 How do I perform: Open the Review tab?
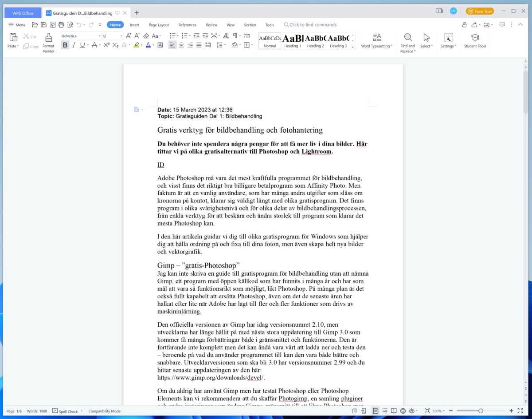[211, 25]
